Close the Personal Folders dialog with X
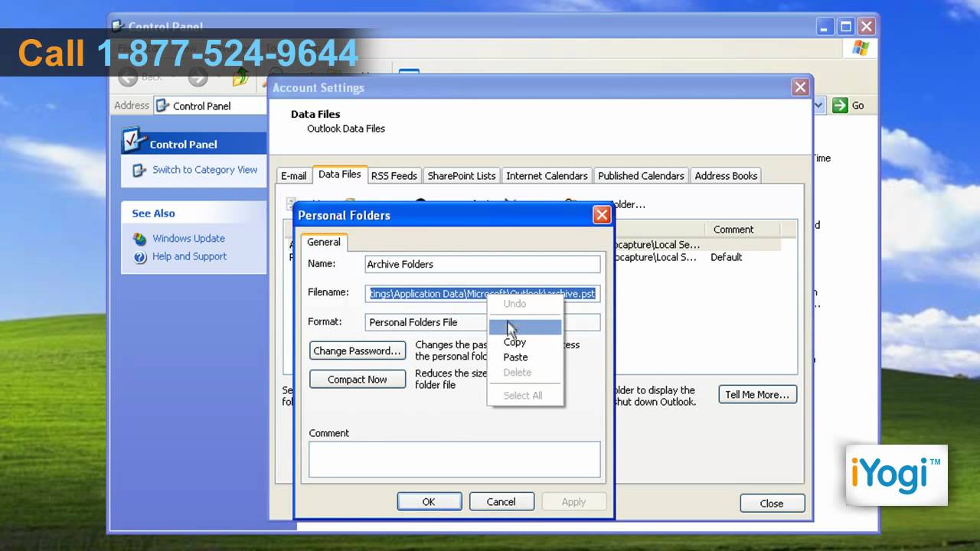This screenshot has width=980, height=551. [x=602, y=215]
